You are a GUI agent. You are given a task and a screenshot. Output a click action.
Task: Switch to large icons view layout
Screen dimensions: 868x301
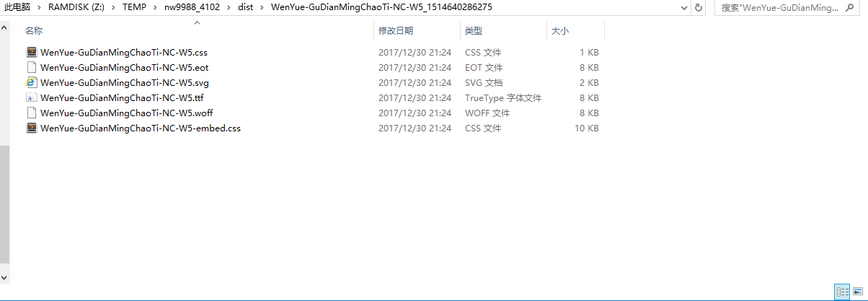tap(857, 292)
